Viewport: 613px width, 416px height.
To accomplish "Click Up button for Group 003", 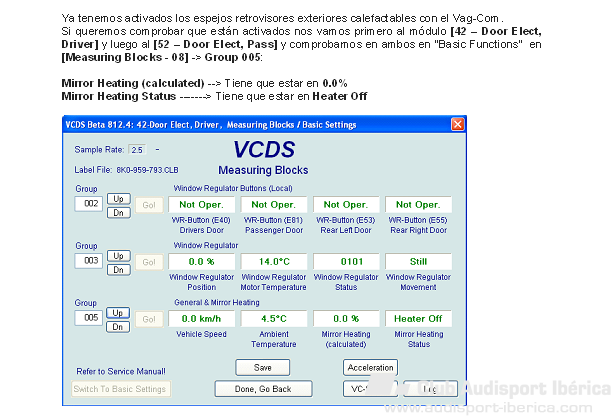I will click(x=118, y=256).
